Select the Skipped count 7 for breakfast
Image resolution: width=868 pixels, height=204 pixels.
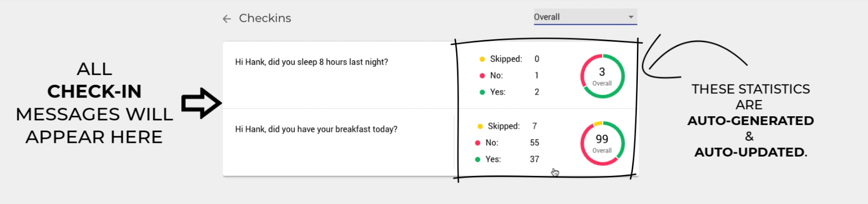coord(535,126)
